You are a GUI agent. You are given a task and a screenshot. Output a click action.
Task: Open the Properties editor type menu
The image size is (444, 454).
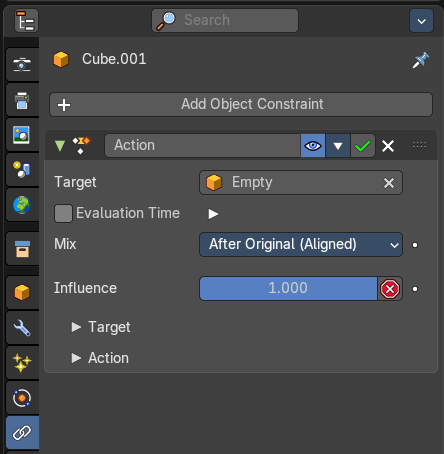(26, 21)
